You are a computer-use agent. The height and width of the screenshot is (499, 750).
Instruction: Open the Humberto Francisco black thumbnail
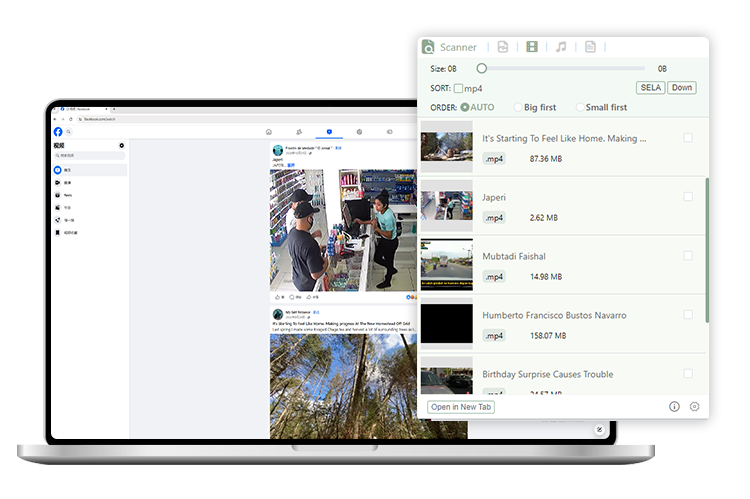pyautogui.click(x=447, y=323)
